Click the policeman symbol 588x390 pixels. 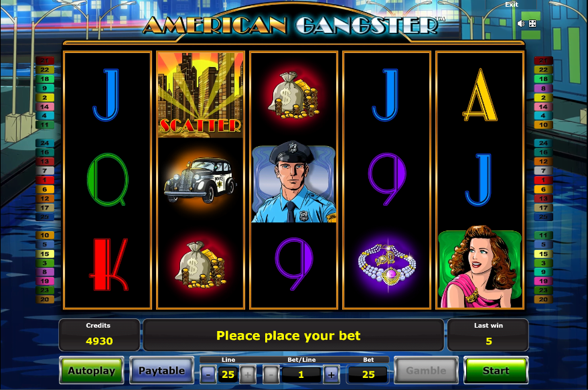(x=293, y=182)
